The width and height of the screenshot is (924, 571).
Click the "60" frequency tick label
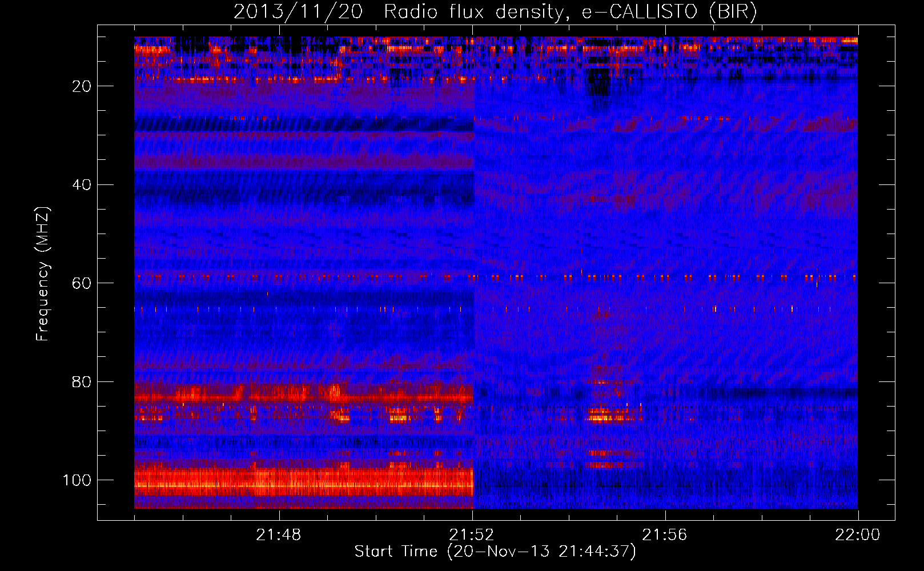point(82,284)
